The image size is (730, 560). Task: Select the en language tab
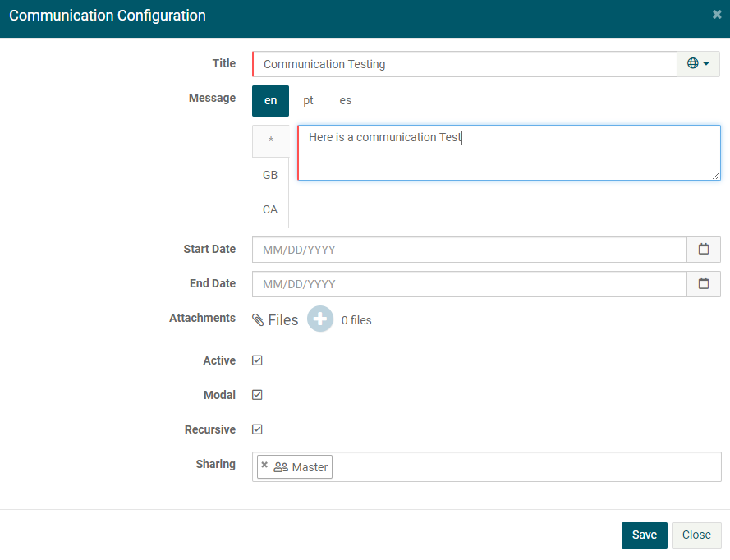tap(270, 100)
